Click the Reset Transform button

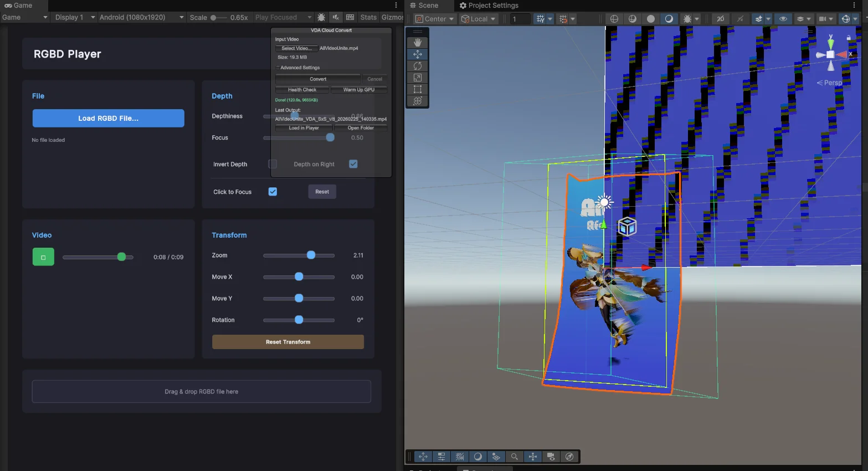click(x=288, y=342)
